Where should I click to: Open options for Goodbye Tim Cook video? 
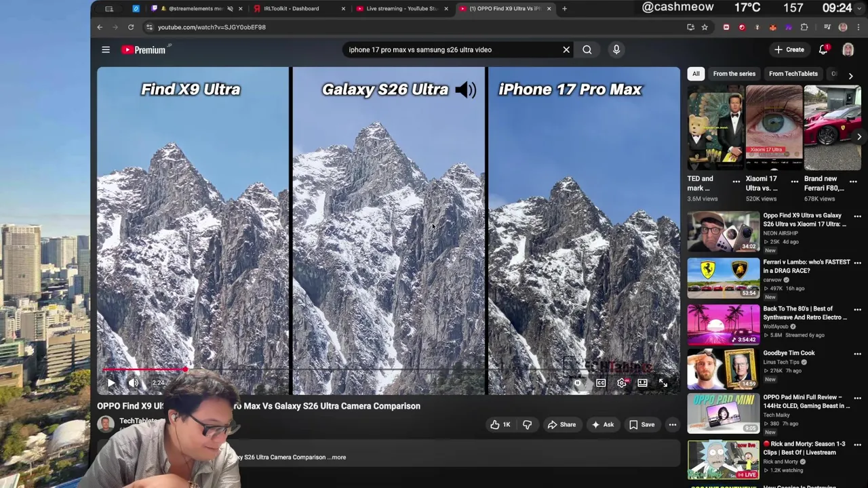[x=857, y=354]
